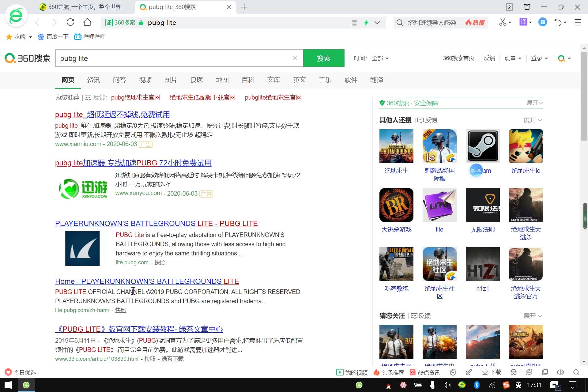Open the 大逃杀游戏 BR thumbnail
The height and width of the screenshot is (392, 588).
point(396,205)
